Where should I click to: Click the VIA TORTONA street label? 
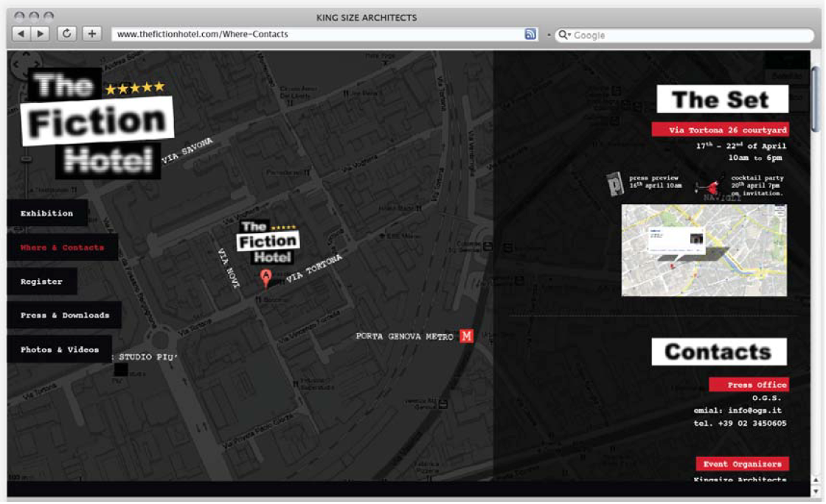[314, 267]
